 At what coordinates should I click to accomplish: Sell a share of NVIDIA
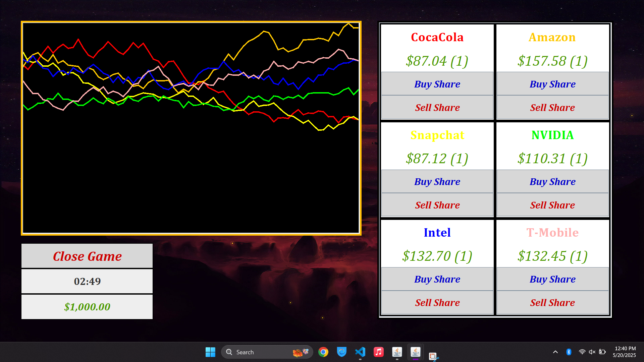click(x=552, y=205)
